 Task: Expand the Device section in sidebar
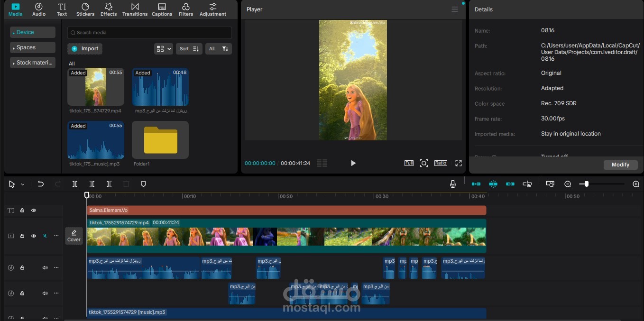click(33, 32)
